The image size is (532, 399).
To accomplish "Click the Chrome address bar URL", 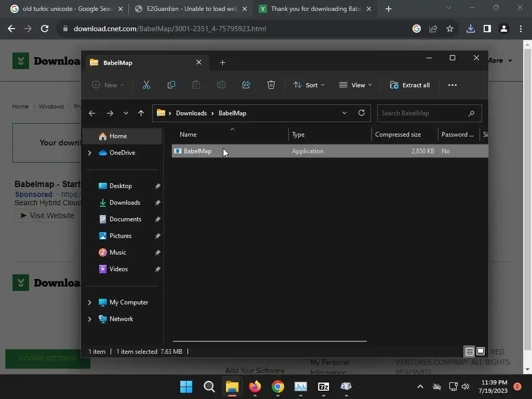I will tap(170, 29).
